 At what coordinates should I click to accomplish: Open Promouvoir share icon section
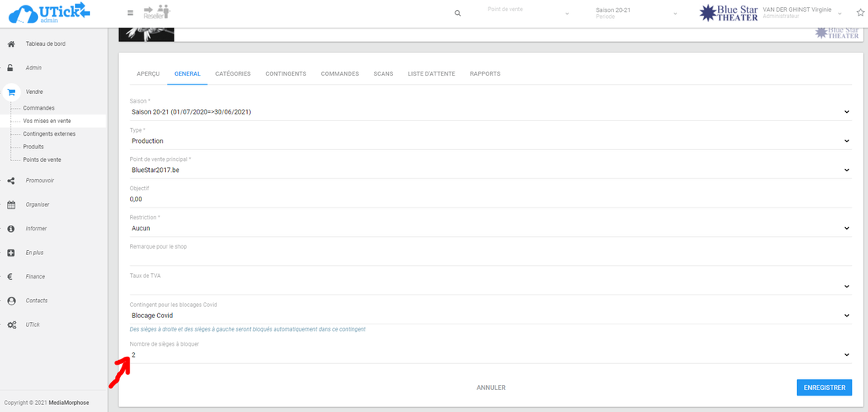pos(11,181)
